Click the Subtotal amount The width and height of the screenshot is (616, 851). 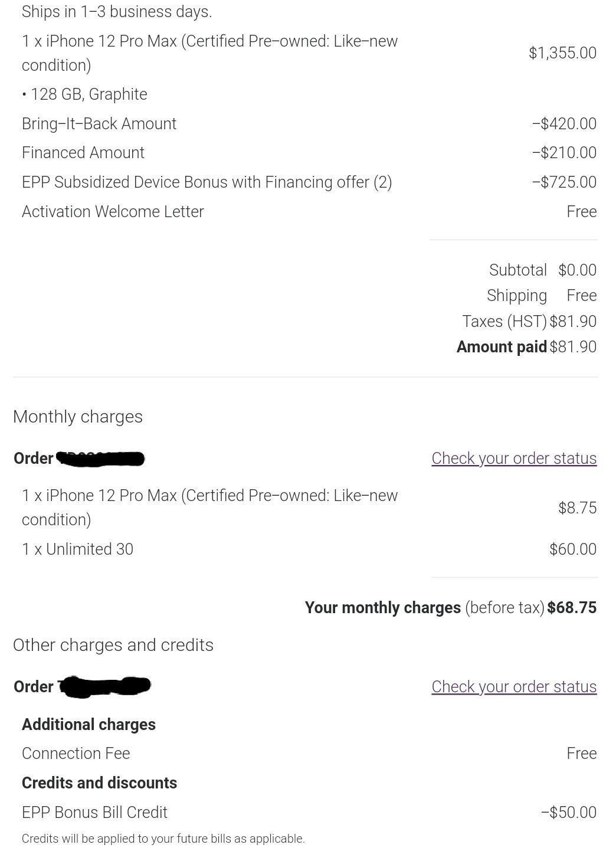[x=577, y=270]
